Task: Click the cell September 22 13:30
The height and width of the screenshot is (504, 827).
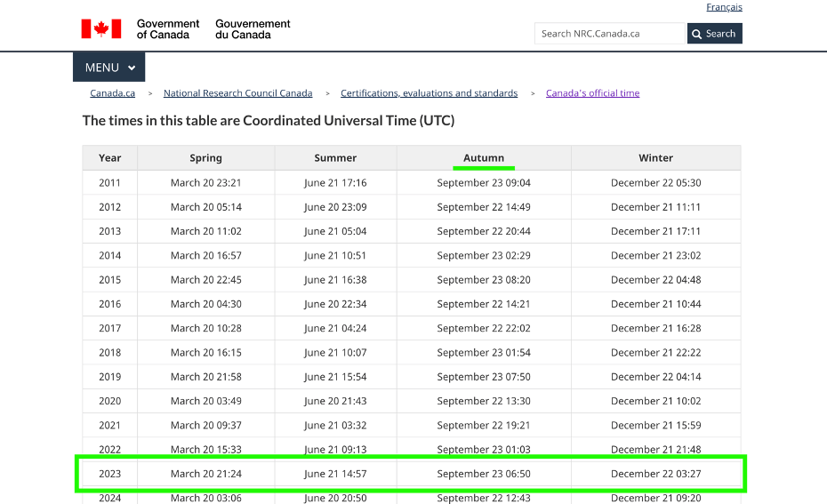Action: point(484,401)
